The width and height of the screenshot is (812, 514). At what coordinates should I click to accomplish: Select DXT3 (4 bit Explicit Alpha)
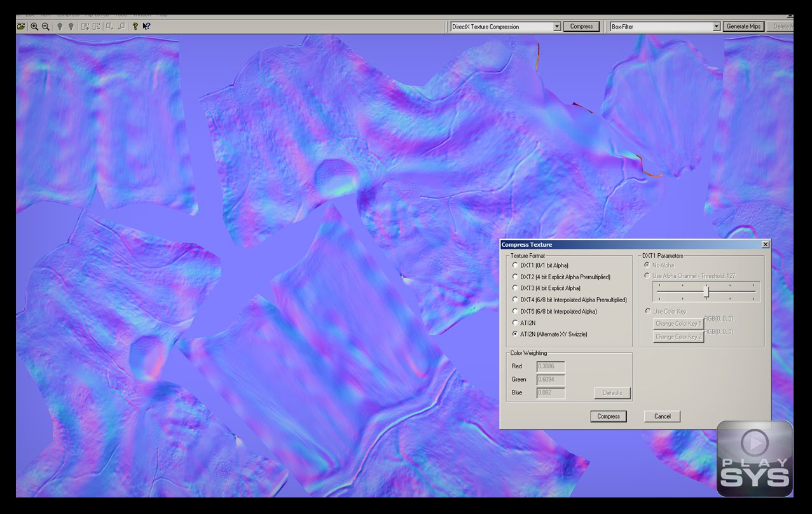coord(515,288)
